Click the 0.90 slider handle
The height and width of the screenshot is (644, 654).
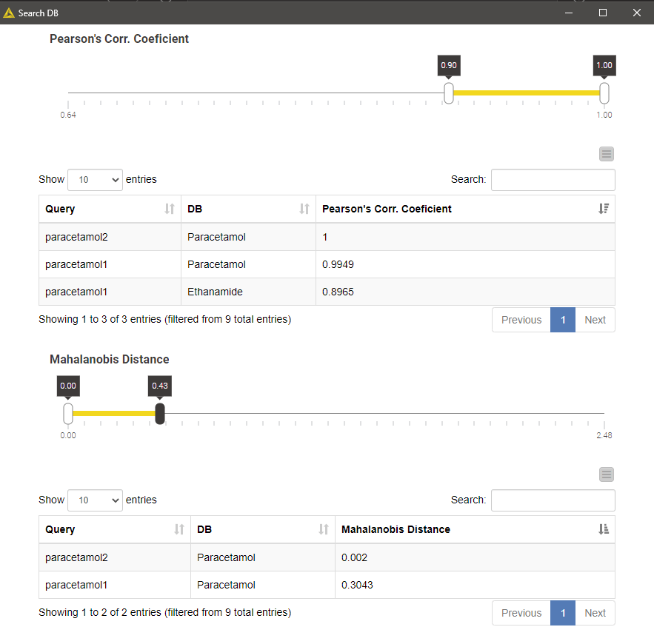coord(448,93)
